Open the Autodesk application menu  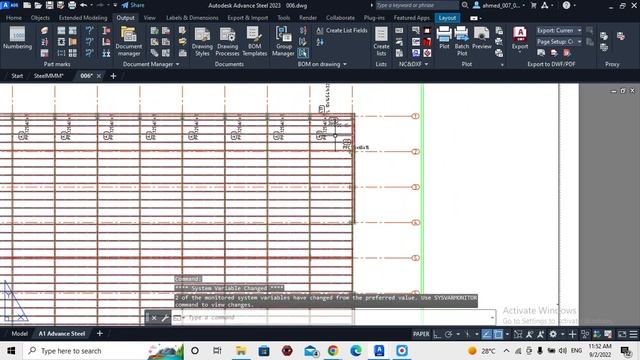(9, 5)
